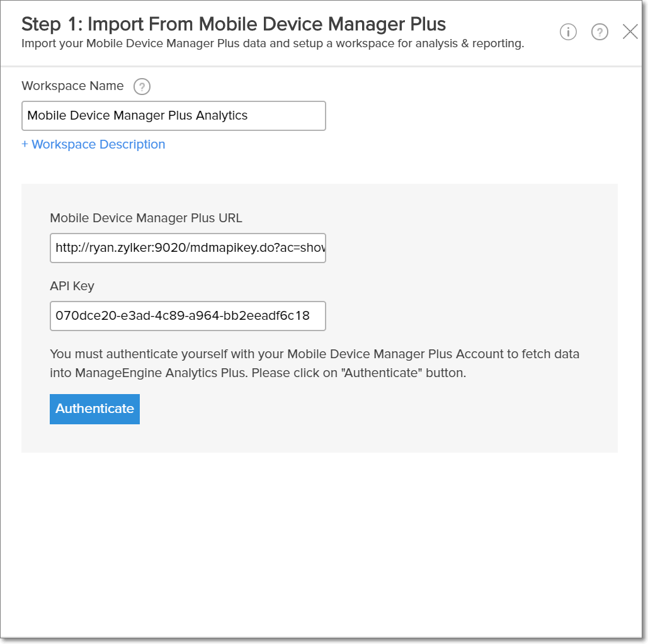Image resolution: width=648 pixels, height=644 pixels.
Task: Close the import dialog
Action: [x=630, y=31]
